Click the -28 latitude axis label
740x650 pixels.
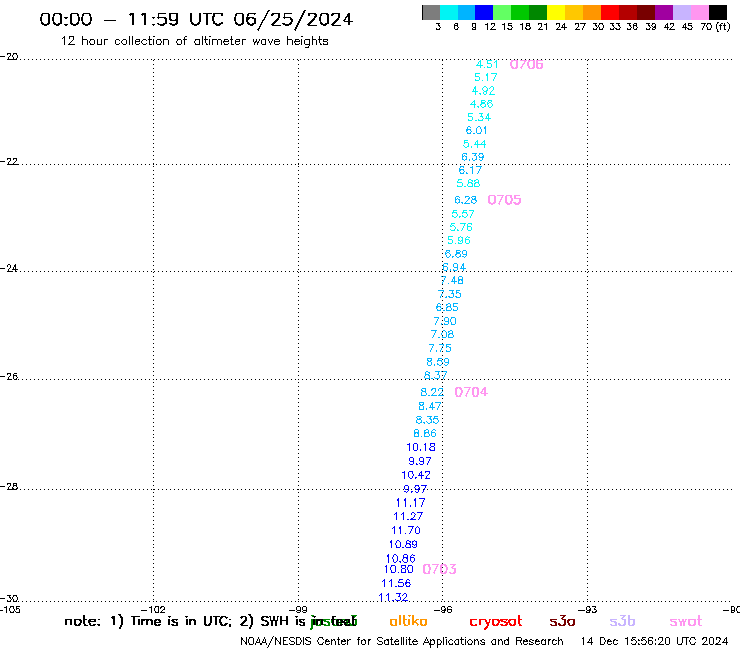click(9, 487)
